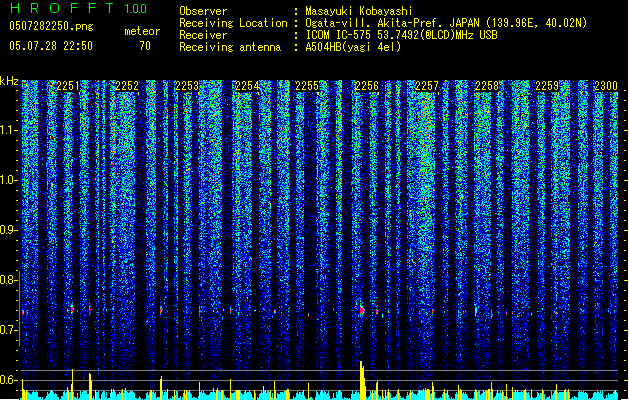Click the kHz axis unit label
The height and width of the screenshot is (400, 629).
[9, 81]
